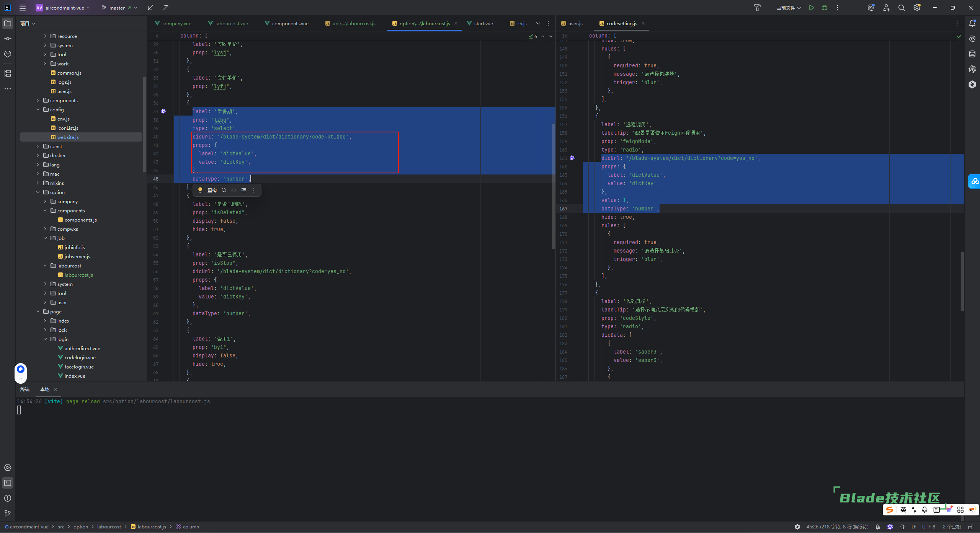The height and width of the screenshot is (533, 980).
Task: Click UTF-8 encoding in status bar
Action: (929, 527)
